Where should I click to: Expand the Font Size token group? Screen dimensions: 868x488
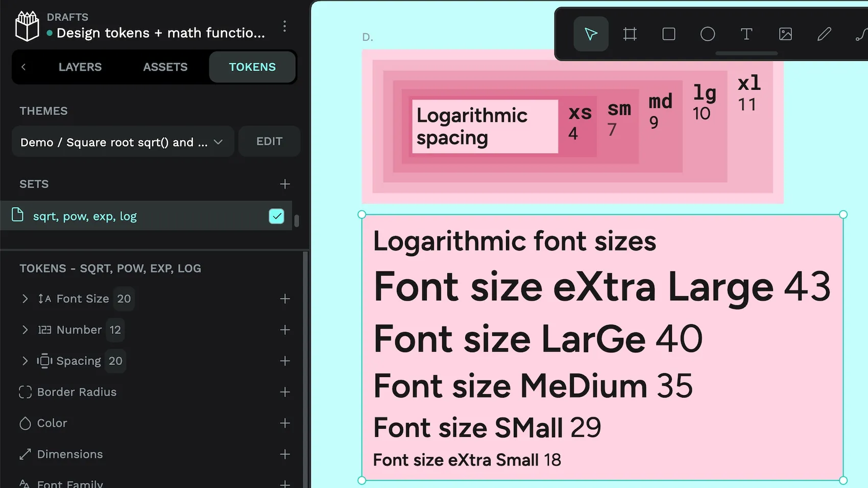[25, 299]
